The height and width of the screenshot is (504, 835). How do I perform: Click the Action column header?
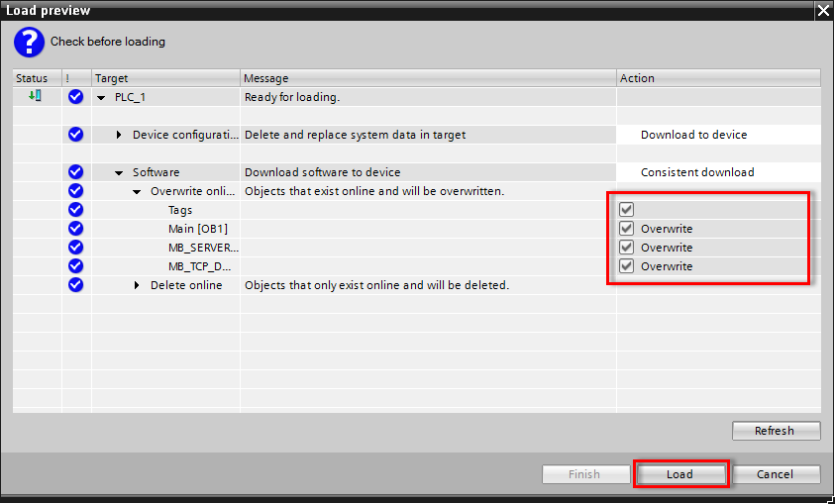tap(718, 78)
